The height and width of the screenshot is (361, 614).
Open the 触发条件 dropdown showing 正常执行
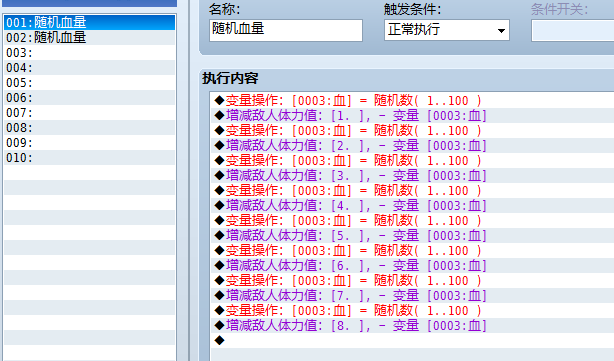point(447,30)
